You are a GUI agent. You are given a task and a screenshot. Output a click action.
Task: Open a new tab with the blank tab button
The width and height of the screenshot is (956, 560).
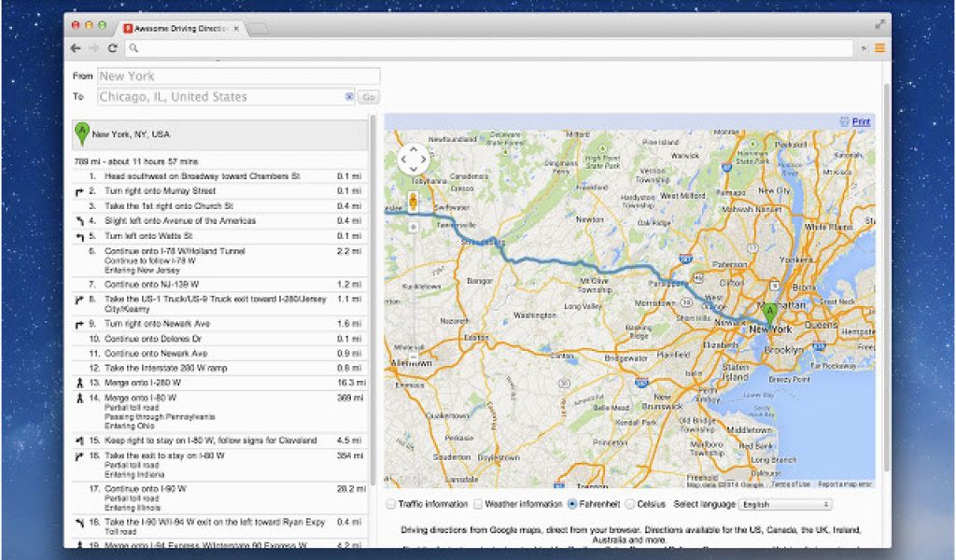(259, 28)
